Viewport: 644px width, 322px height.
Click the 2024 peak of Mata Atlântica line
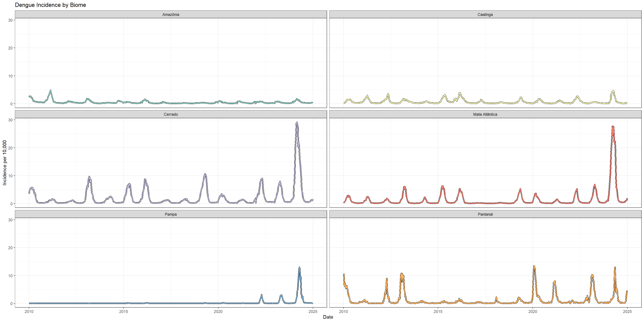point(613,126)
